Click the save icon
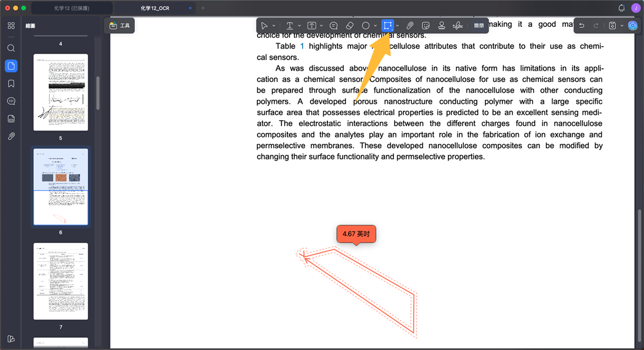 click(x=612, y=26)
